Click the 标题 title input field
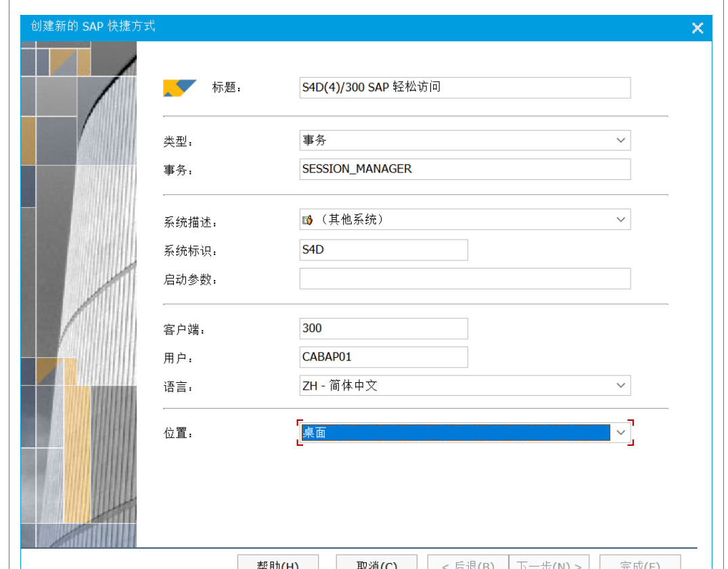 click(x=465, y=88)
